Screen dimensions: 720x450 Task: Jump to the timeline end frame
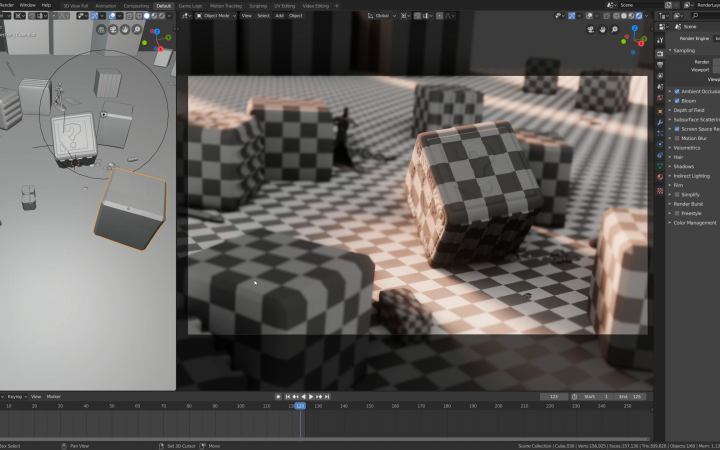[327, 397]
